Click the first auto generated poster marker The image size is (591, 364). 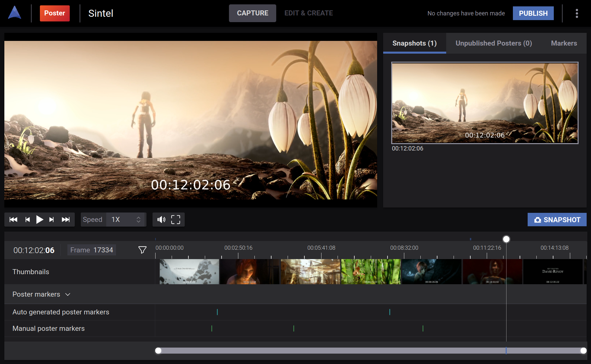(217, 312)
